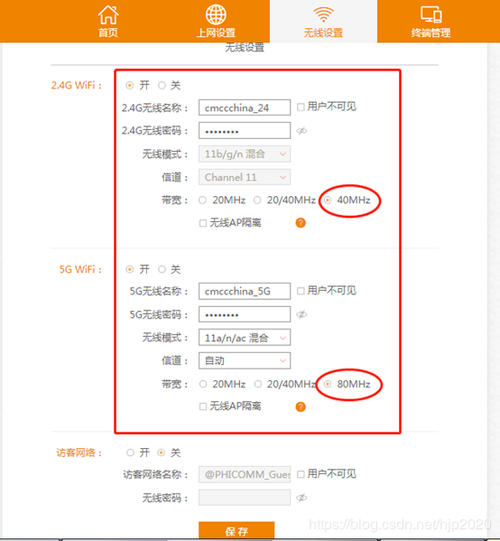
Task: Open the Channel 11 dropdown
Action: tap(244, 177)
